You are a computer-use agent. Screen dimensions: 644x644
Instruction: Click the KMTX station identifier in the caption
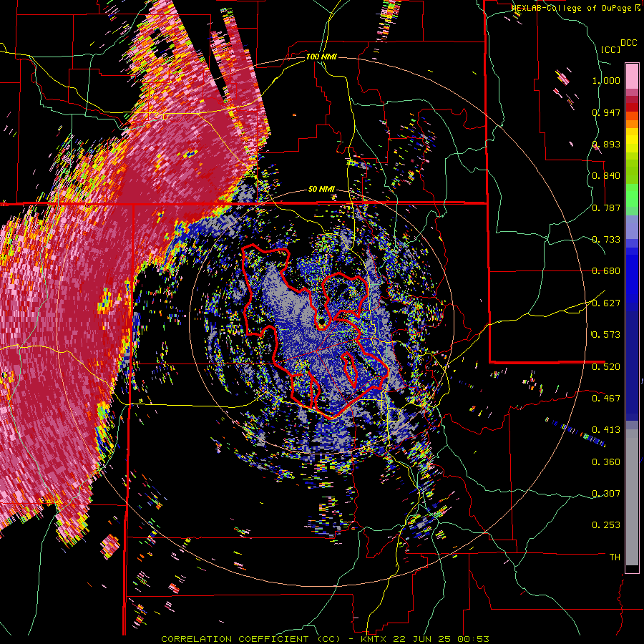pyautogui.click(x=375, y=639)
